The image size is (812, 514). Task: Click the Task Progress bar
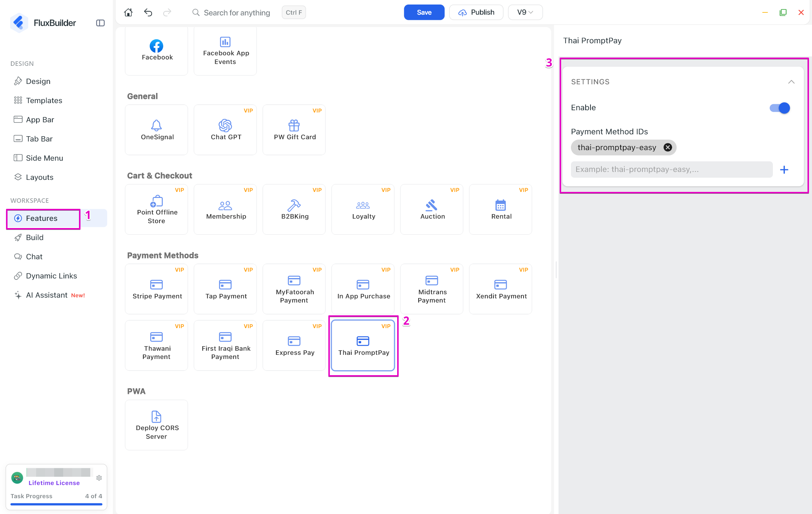(56, 504)
